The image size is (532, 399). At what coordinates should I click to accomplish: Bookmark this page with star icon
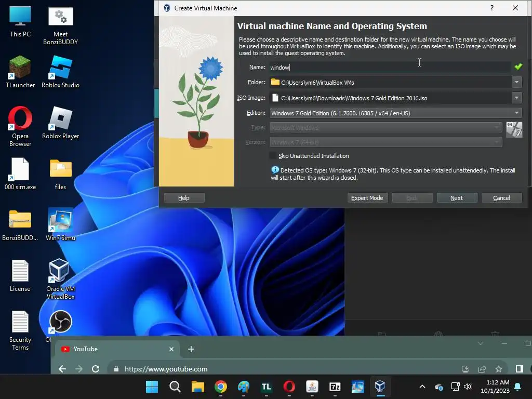(x=498, y=369)
